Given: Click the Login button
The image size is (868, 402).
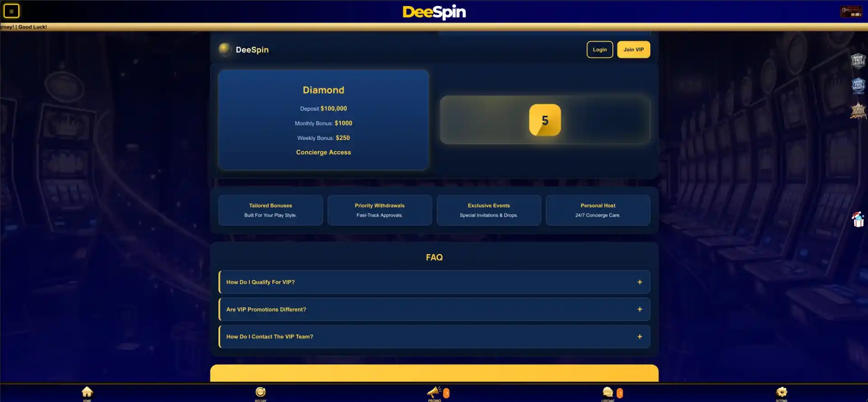Looking at the screenshot, I should tap(600, 50).
